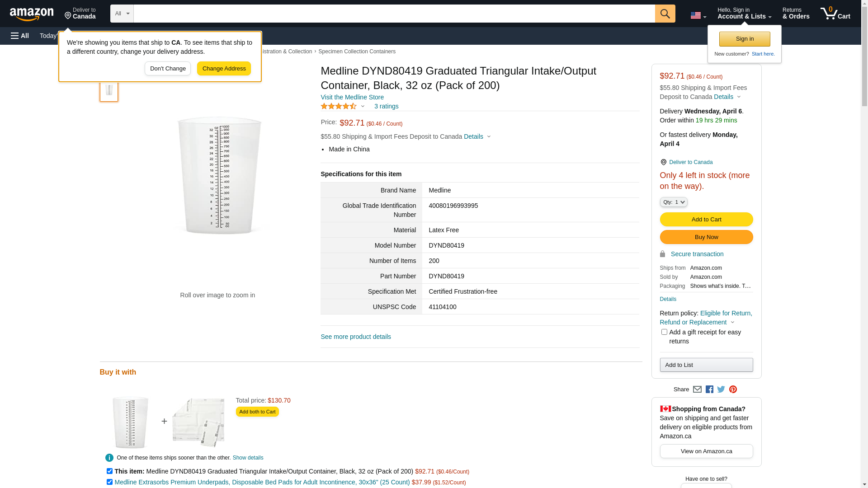Click the Amazon logo

coord(32,14)
